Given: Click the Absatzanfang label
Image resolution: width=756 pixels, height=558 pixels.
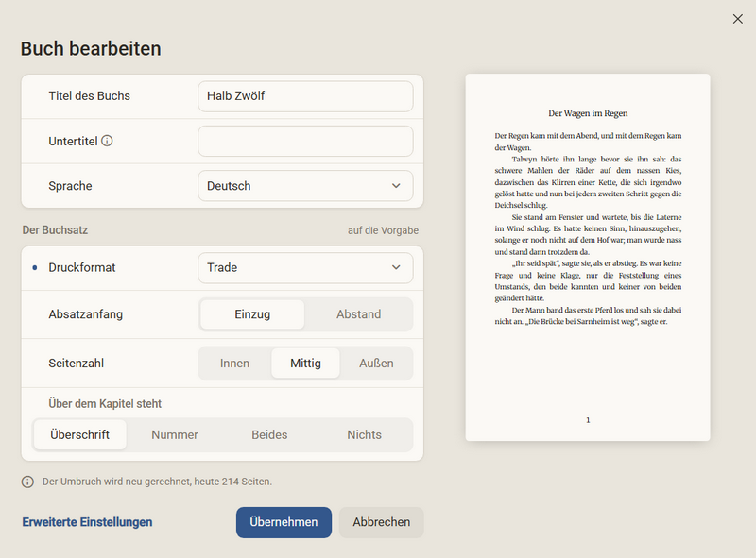Looking at the screenshot, I should [x=85, y=314].
